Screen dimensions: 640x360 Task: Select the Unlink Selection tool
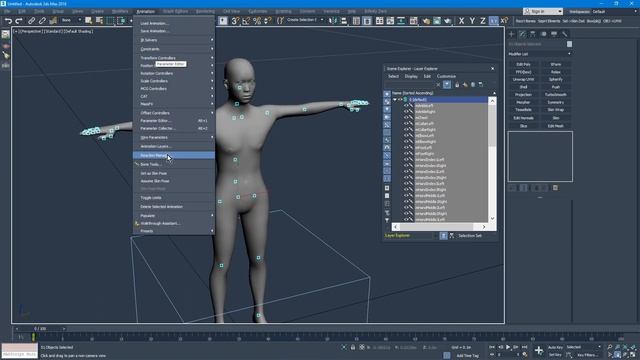click(x=42, y=21)
